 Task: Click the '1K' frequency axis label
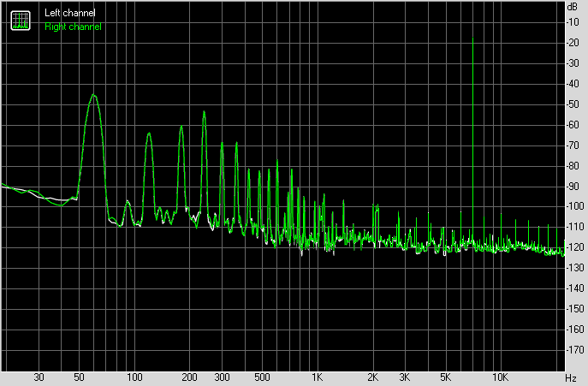318,377
